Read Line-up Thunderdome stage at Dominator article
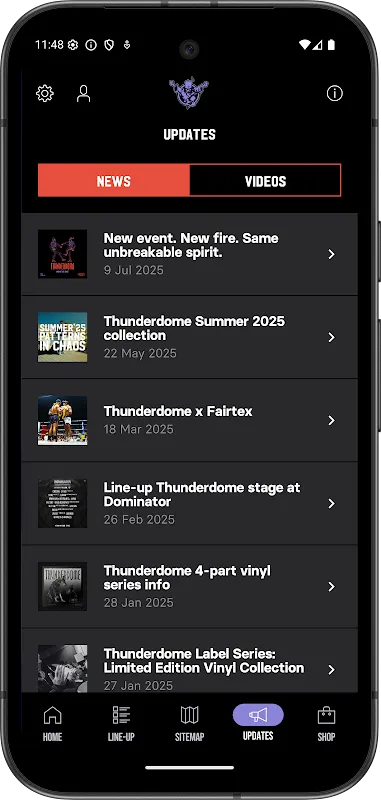The image size is (381, 800). [189, 504]
